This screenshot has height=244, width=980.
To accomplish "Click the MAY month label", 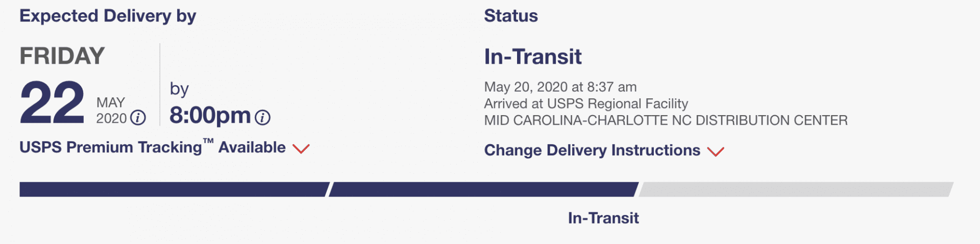I will (111, 103).
